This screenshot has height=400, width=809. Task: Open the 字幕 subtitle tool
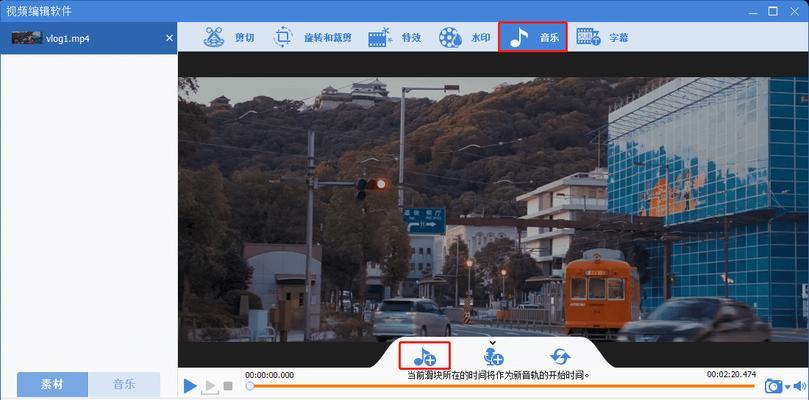click(602, 37)
